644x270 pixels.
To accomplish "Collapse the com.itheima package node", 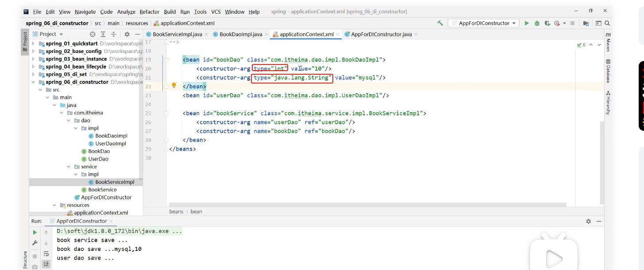I will [x=62, y=113].
